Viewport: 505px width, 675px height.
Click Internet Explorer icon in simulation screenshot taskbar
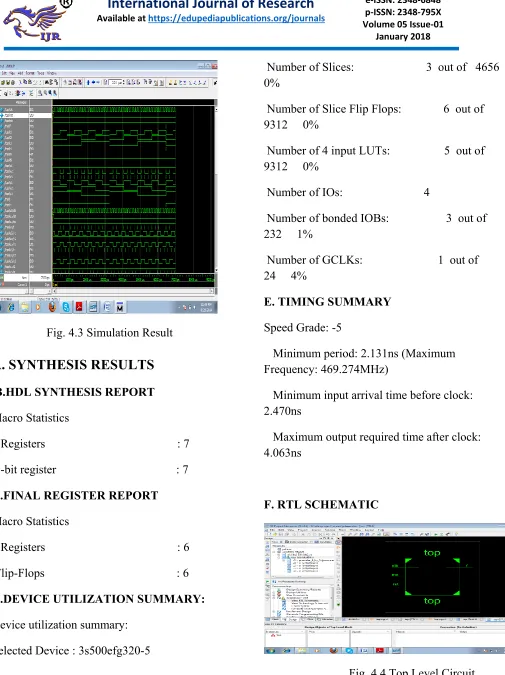click(x=11, y=307)
